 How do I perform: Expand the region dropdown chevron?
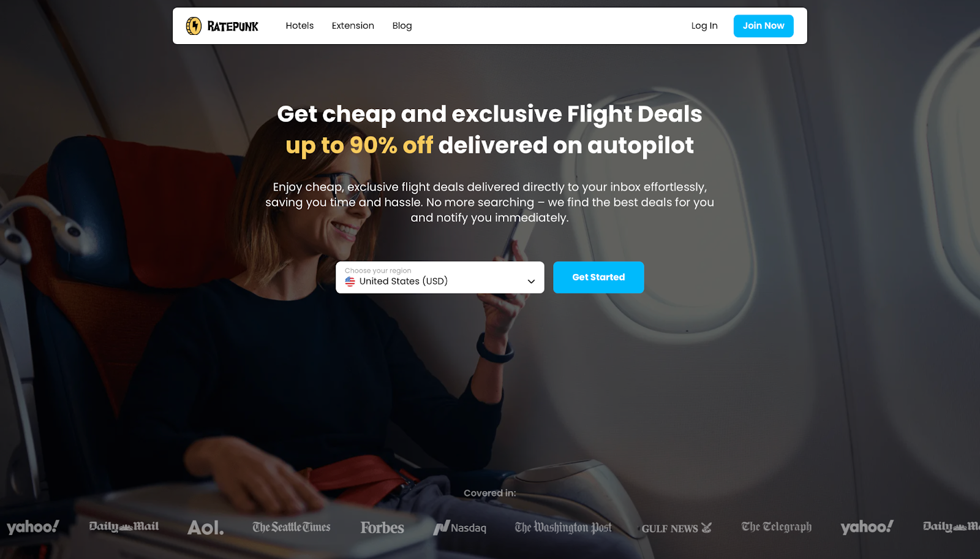[x=531, y=281]
